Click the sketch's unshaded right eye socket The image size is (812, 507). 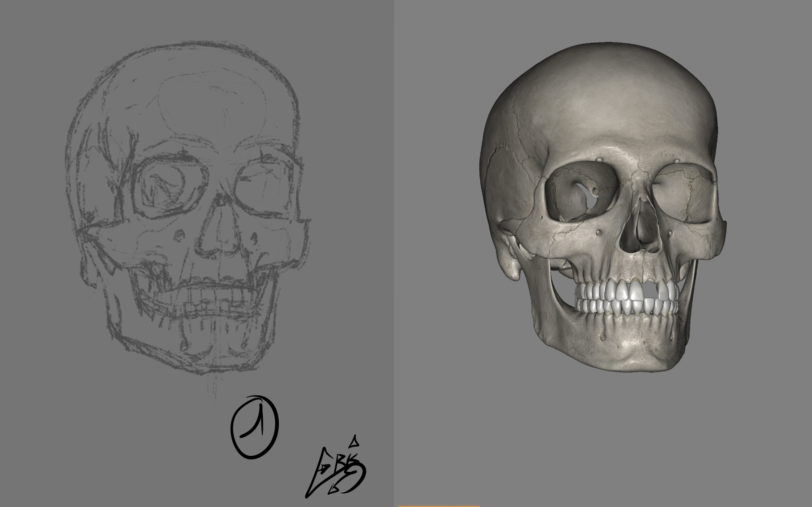pyautogui.click(x=263, y=188)
